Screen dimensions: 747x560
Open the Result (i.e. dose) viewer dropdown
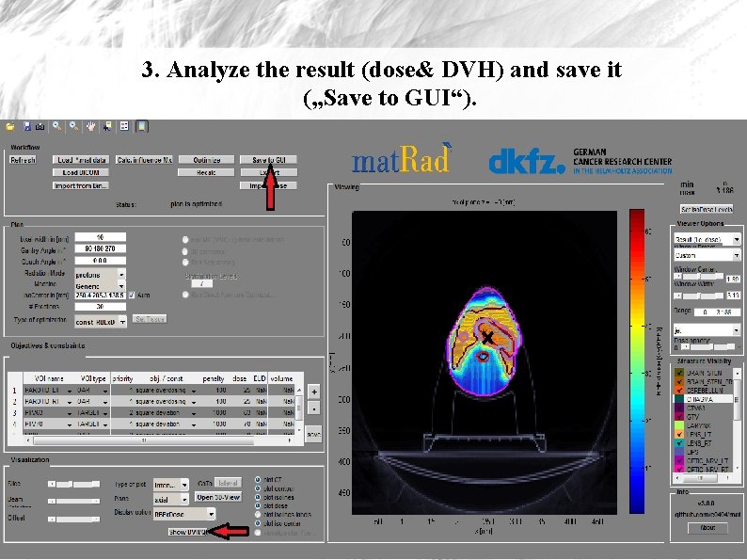point(707,239)
